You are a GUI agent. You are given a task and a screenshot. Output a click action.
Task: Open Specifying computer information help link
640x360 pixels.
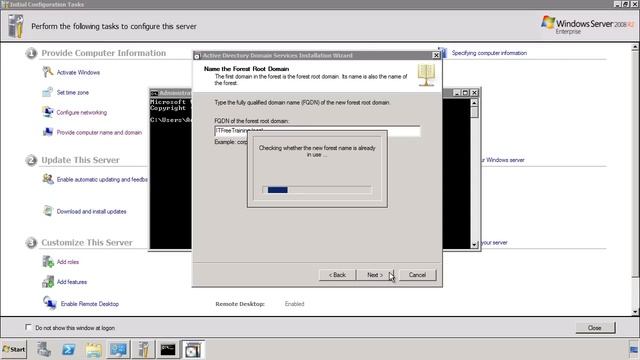tap(489, 53)
